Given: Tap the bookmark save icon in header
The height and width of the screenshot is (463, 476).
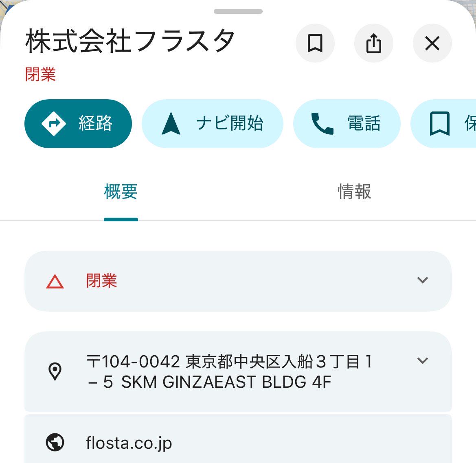Looking at the screenshot, I should (315, 43).
